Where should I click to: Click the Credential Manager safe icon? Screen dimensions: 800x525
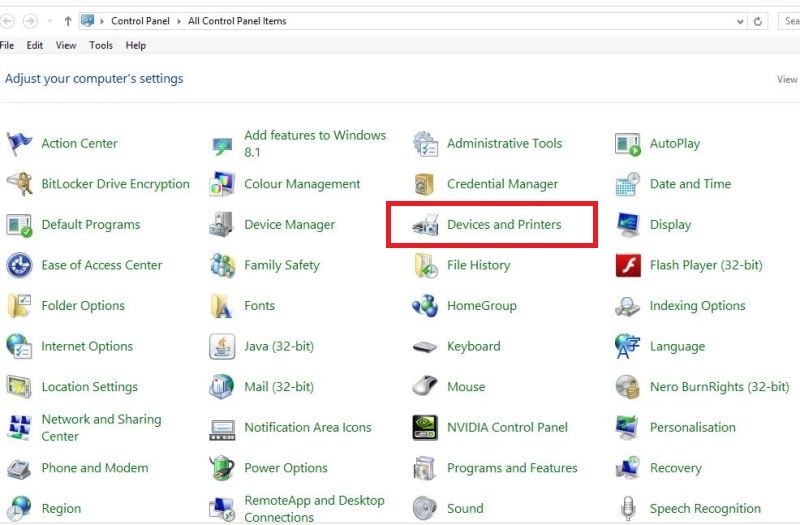pyautogui.click(x=425, y=184)
